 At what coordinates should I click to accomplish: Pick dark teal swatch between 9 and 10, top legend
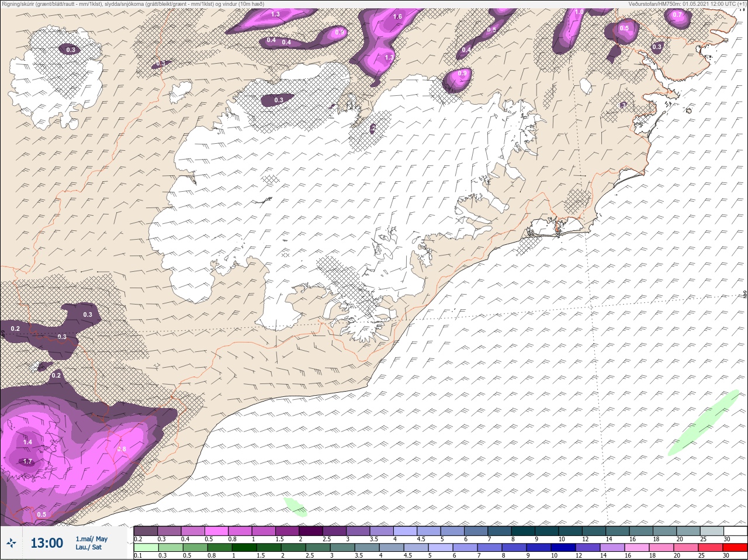(547, 531)
